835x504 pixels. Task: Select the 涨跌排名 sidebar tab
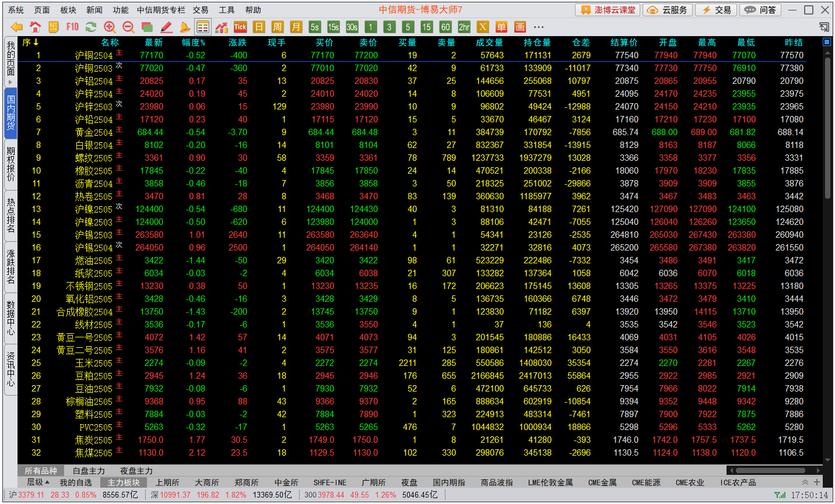[10, 267]
